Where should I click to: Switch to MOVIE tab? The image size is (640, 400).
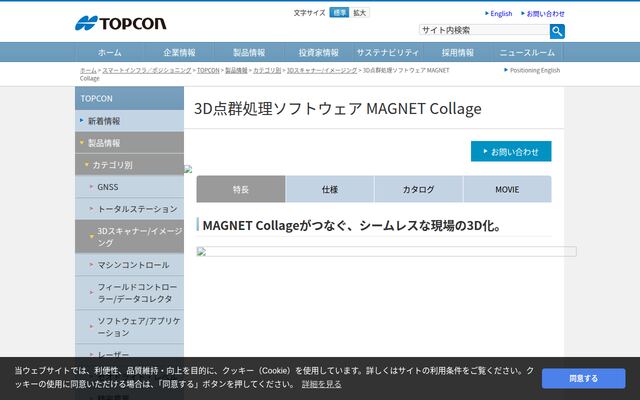click(507, 189)
